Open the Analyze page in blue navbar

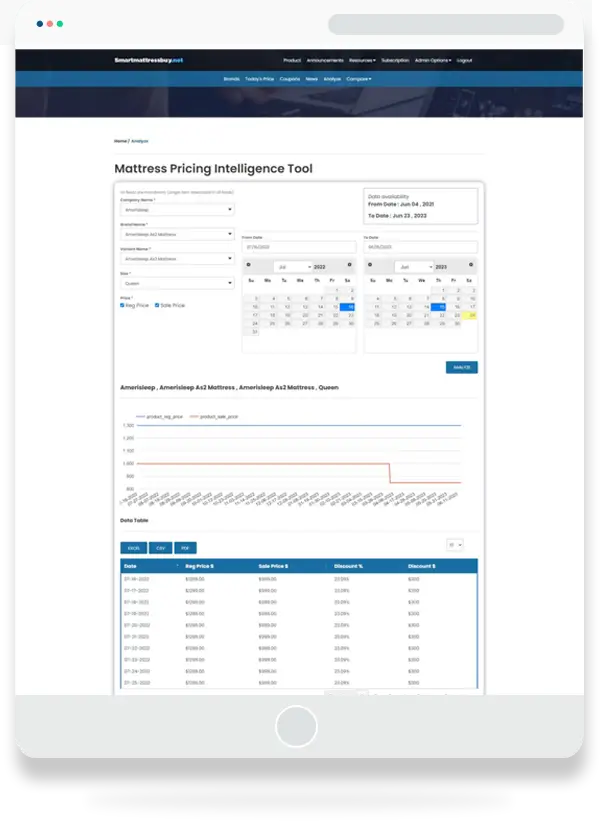pyautogui.click(x=332, y=79)
